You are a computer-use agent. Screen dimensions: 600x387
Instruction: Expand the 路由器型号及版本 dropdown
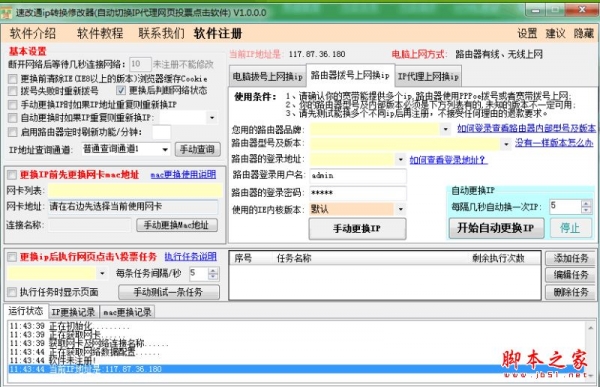(506, 144)
